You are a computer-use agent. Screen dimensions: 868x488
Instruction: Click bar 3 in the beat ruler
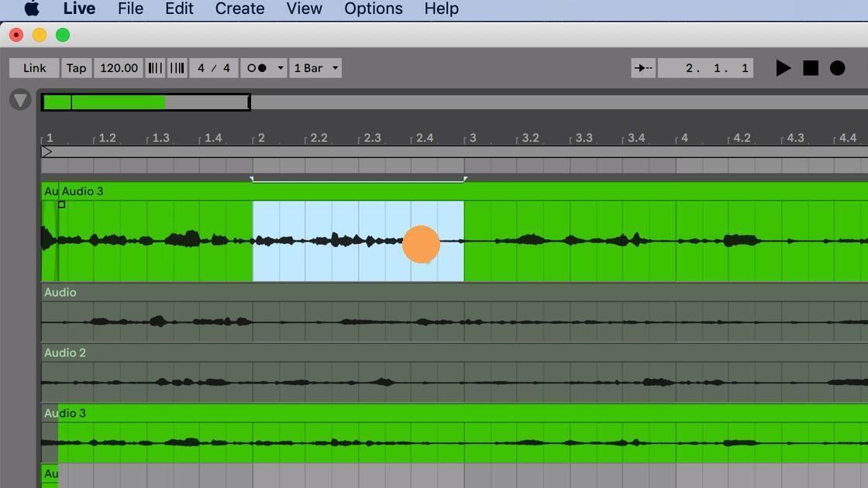point(474,138)
